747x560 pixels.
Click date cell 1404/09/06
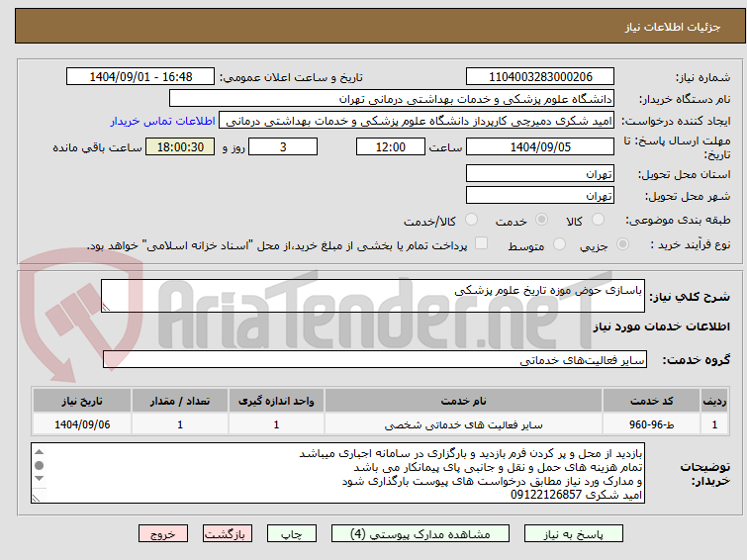[x=82, y=424]
